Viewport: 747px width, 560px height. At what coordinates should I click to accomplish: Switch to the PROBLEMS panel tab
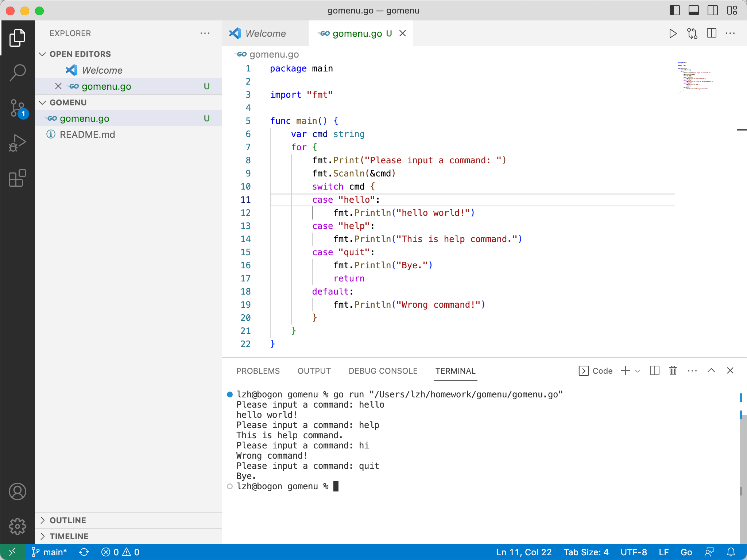(x=258, y=371)
